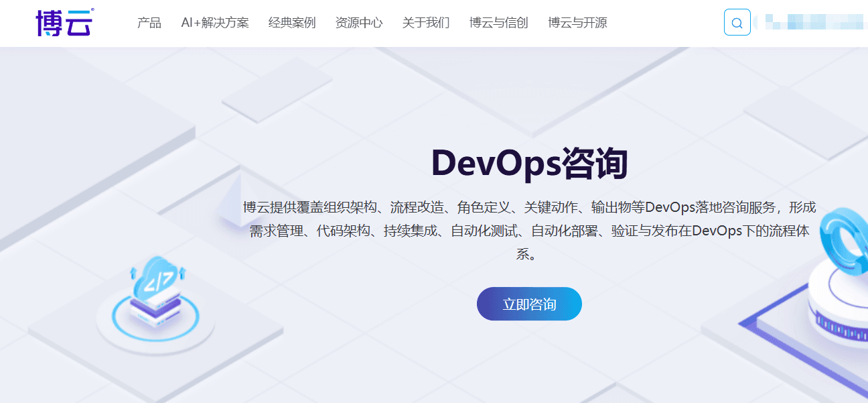Viewport: 868px width, 403px height.
Task: Open the AI+解决方案 menu
Action: click(x=215, y=23)
